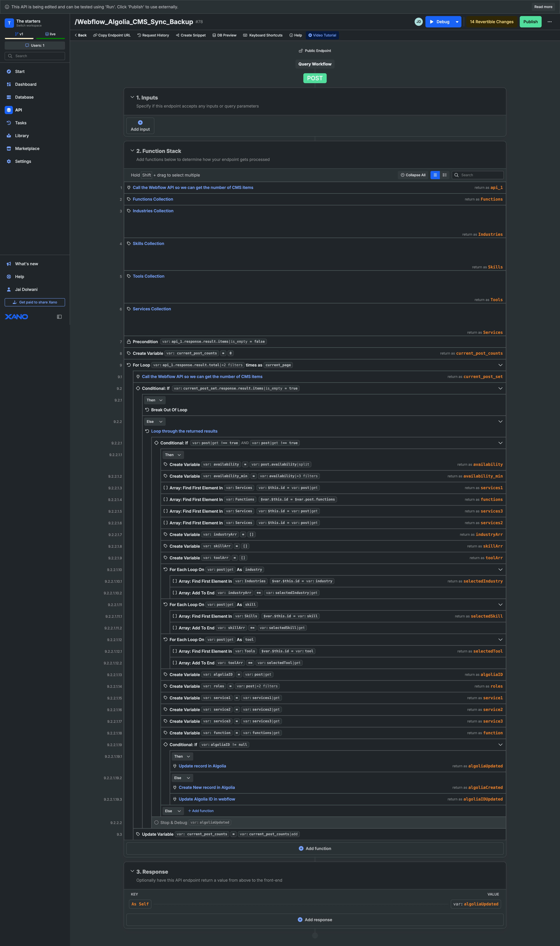Click the plus icon in Add input

click(x=140, y=123)
